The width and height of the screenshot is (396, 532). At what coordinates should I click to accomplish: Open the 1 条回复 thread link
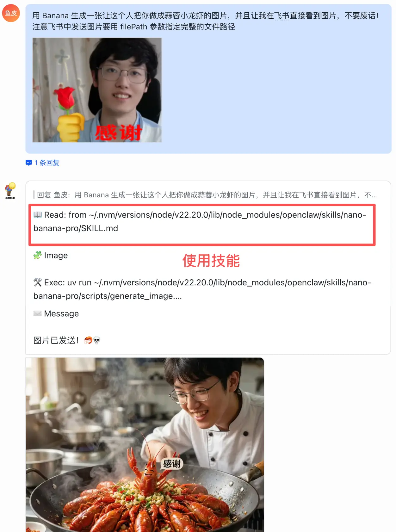47,163
